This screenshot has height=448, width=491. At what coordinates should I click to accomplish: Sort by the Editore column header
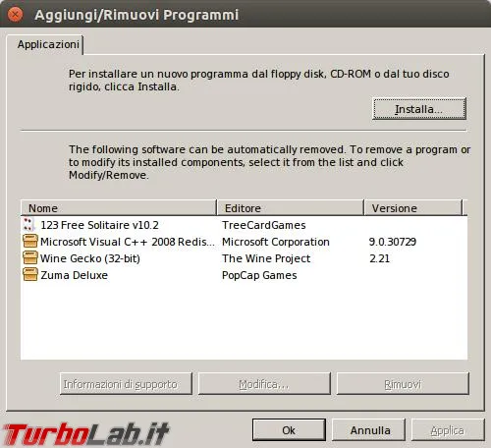tap(291, 208)
